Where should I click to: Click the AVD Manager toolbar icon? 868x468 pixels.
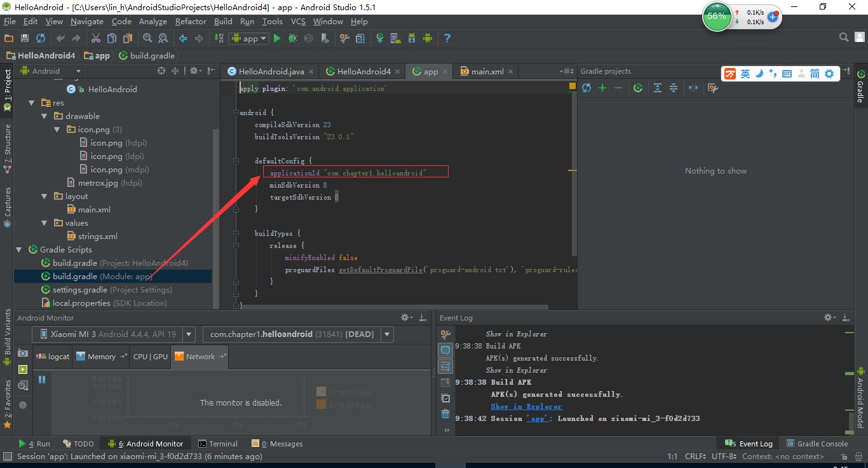coord(396,38)
